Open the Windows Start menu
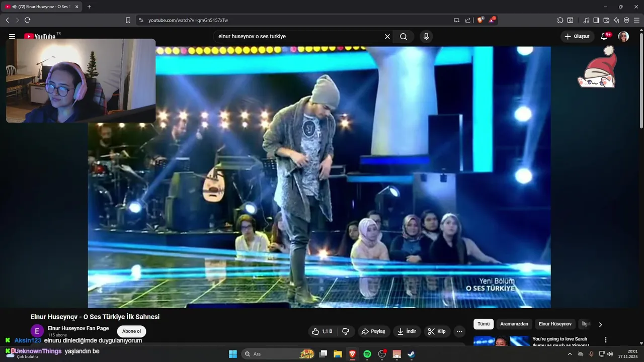This screenshot has width=644, height=362. tap(233, 354)
